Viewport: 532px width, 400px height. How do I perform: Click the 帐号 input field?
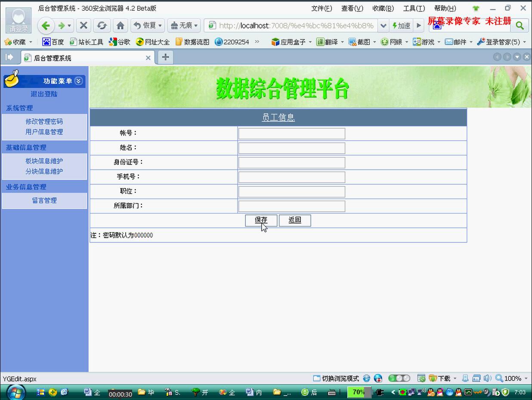(x=292, y=133)
